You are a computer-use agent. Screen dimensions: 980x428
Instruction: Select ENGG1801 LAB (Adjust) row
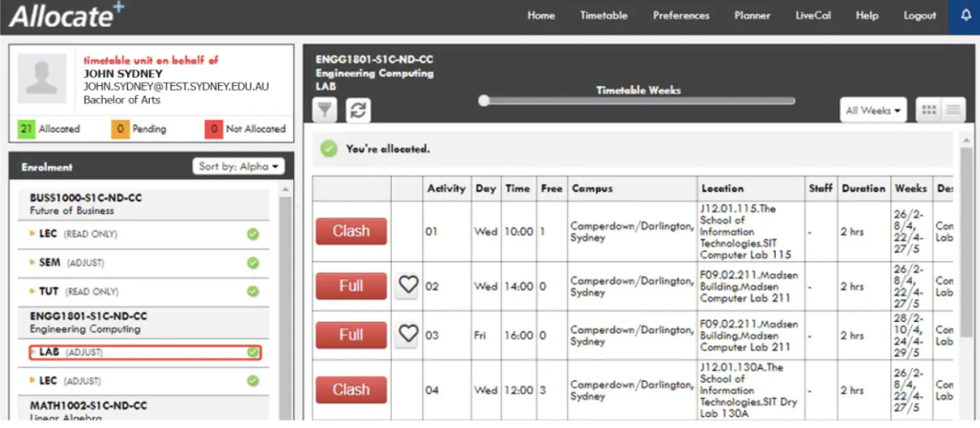point(145,353)
